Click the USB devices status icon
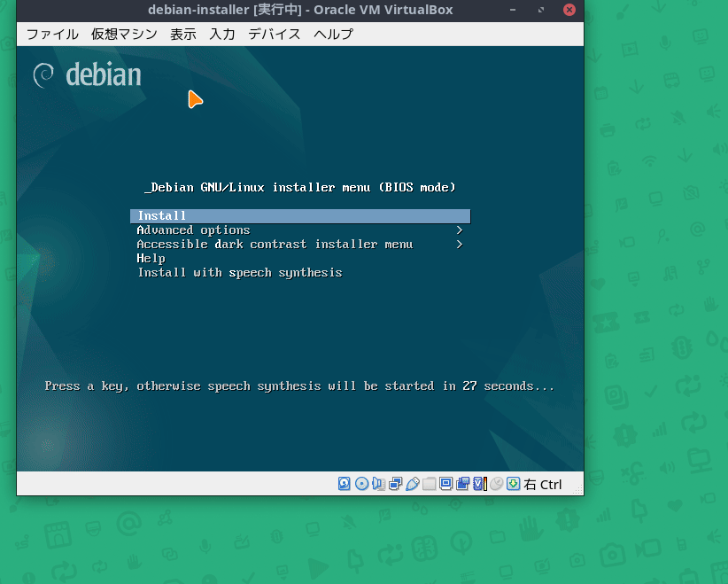Screen dimensions: 728x584 (413, 484)
